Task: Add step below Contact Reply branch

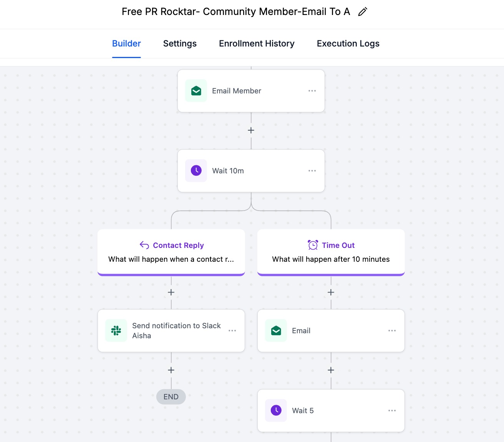Action: pyautogui.click(x=171, y=292)
